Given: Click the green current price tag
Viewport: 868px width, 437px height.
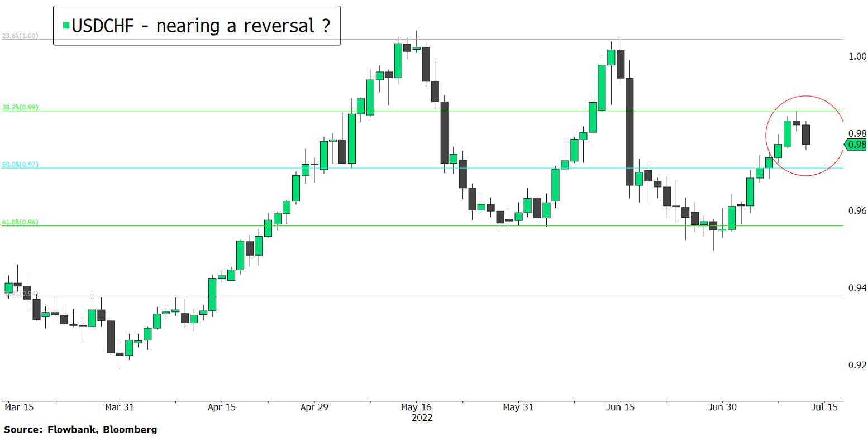Looking at the screenshot, I should pyautogui.click(x=856, y=145).
